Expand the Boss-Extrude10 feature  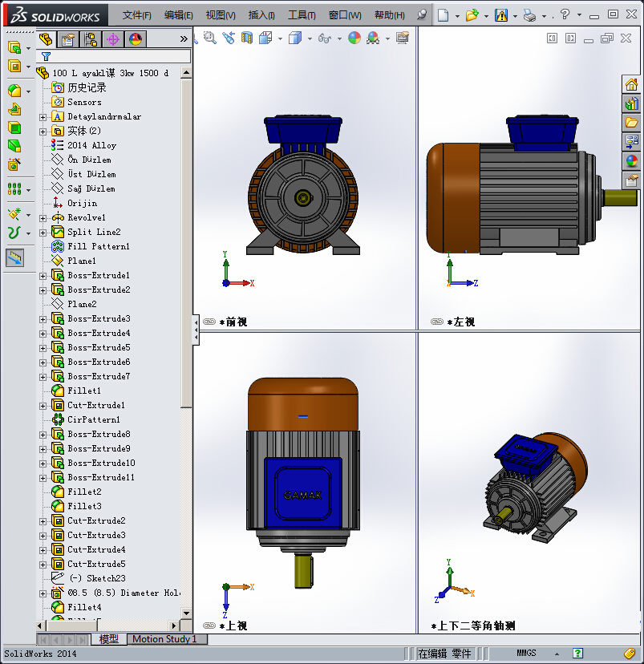43,464
